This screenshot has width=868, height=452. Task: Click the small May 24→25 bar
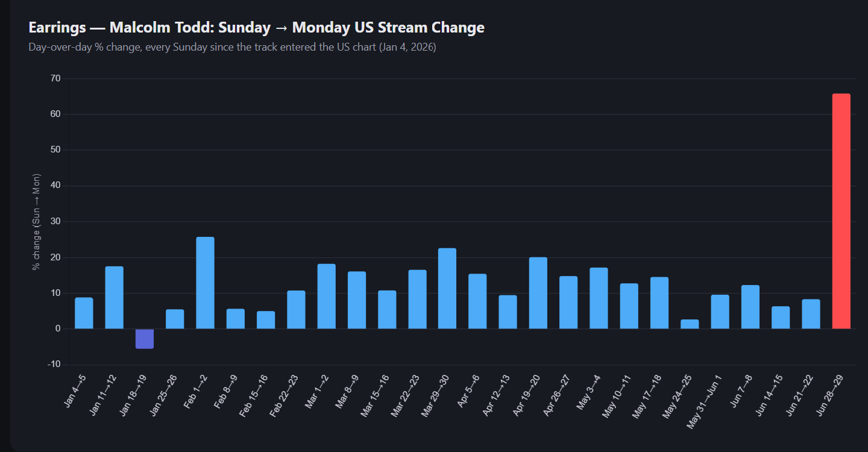click(x=690, y=324)
